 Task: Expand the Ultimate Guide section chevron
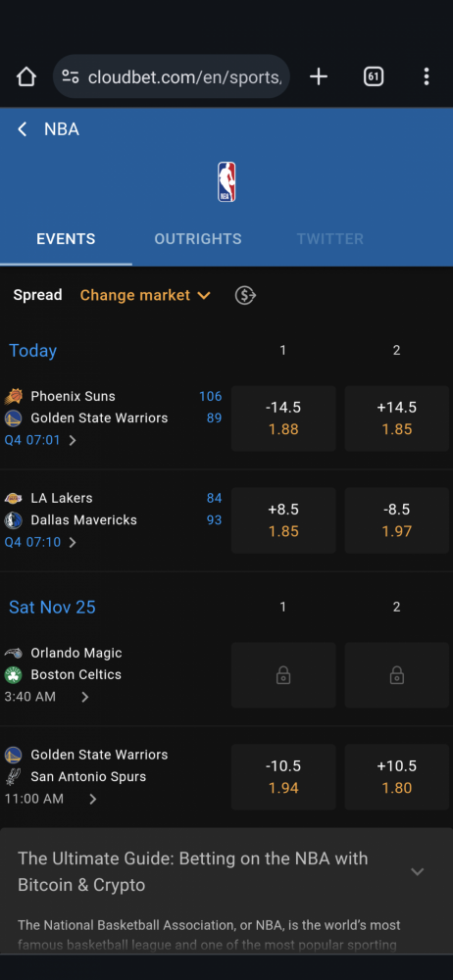click(x=418, y=871)
